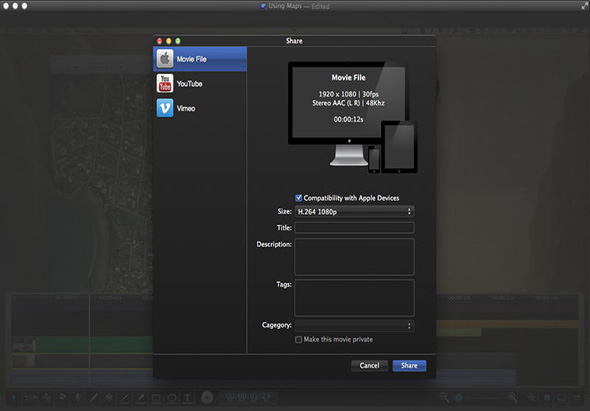Select the ellipse shape tool
This screenshot has width=590, height=411.
click(172, 397)
